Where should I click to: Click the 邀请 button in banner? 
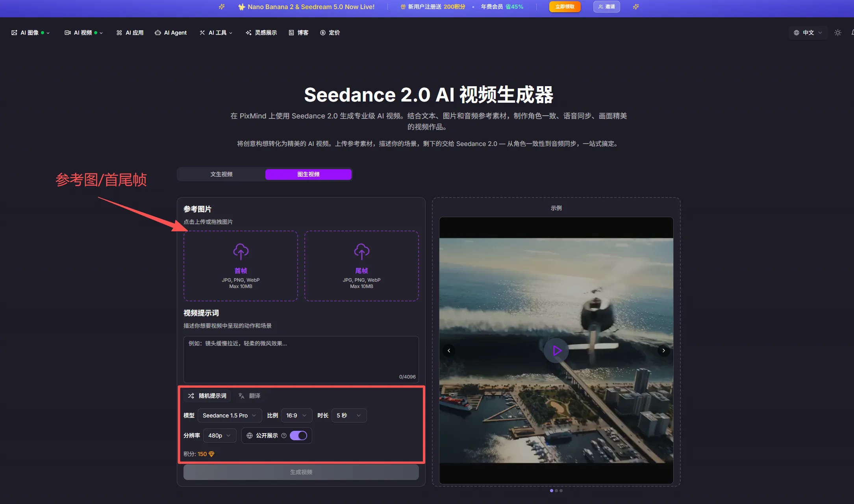[x=606, y=7]
